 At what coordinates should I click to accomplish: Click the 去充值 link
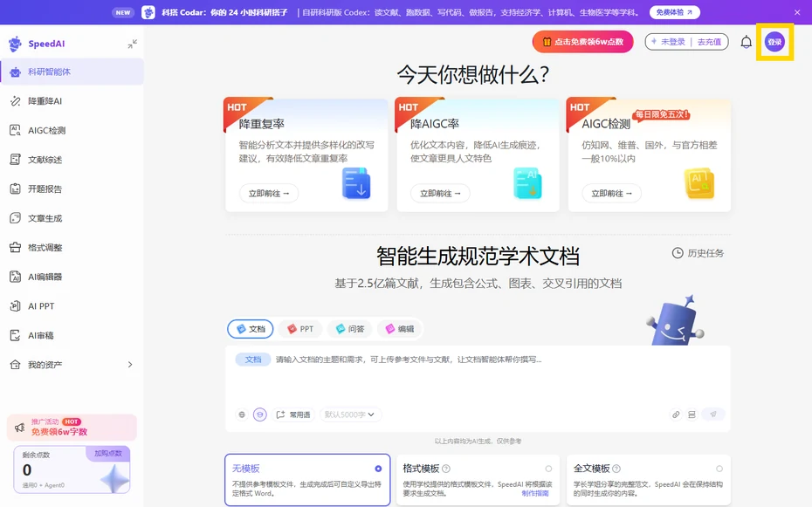pyautogui.click(x=709, y=42)
